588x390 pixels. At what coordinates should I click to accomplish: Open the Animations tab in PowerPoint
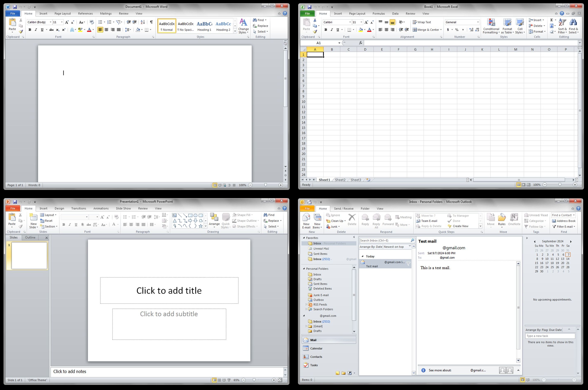101,208
